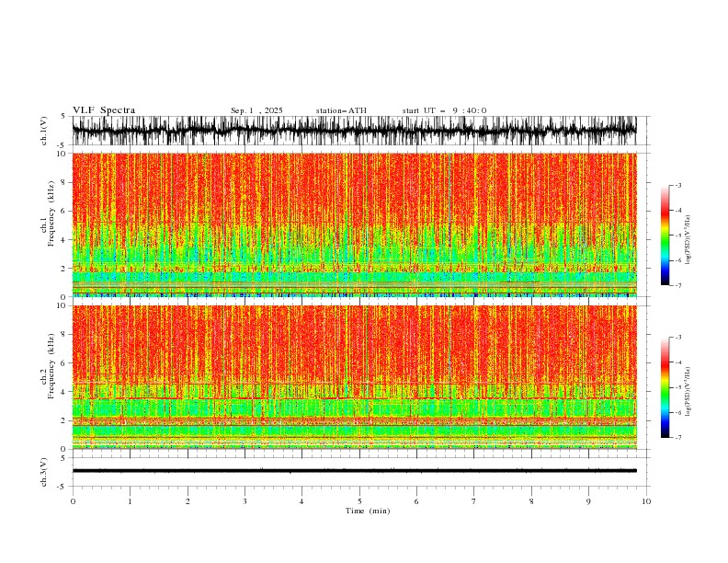
Task: Click inside the ch.1 spectrogram panel
Action: (354, 224)
